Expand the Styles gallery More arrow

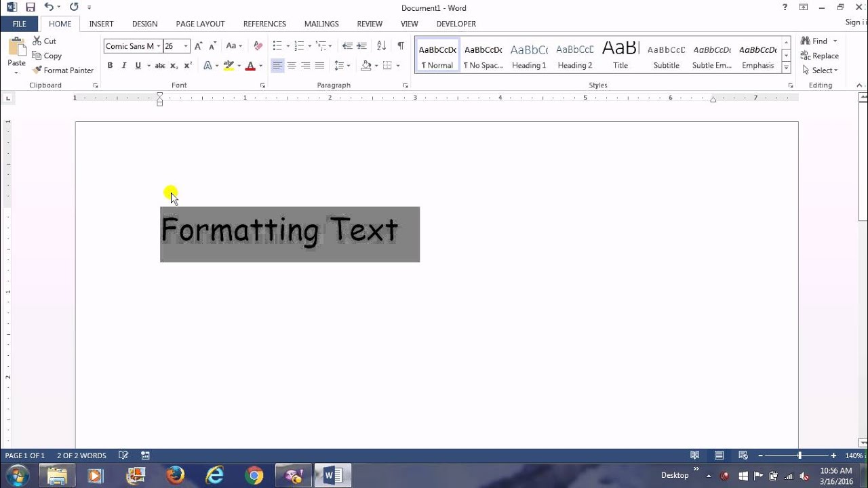[786, 68]
